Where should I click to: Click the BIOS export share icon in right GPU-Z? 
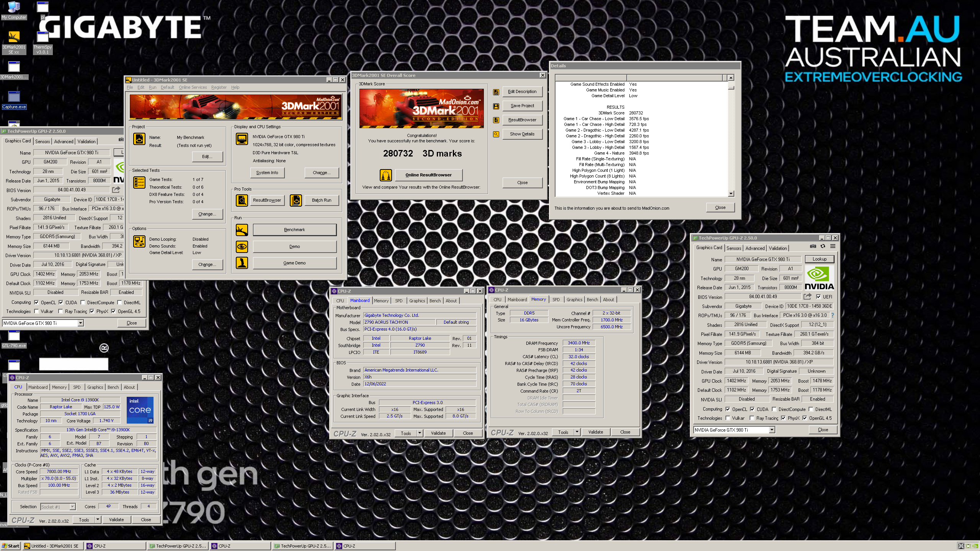click(x=807, y=297)
